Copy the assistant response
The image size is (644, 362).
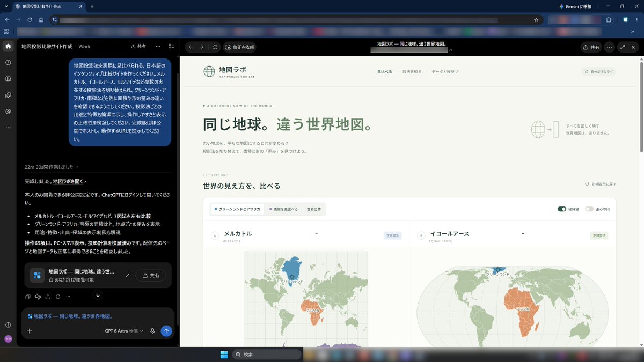[28, 296]
